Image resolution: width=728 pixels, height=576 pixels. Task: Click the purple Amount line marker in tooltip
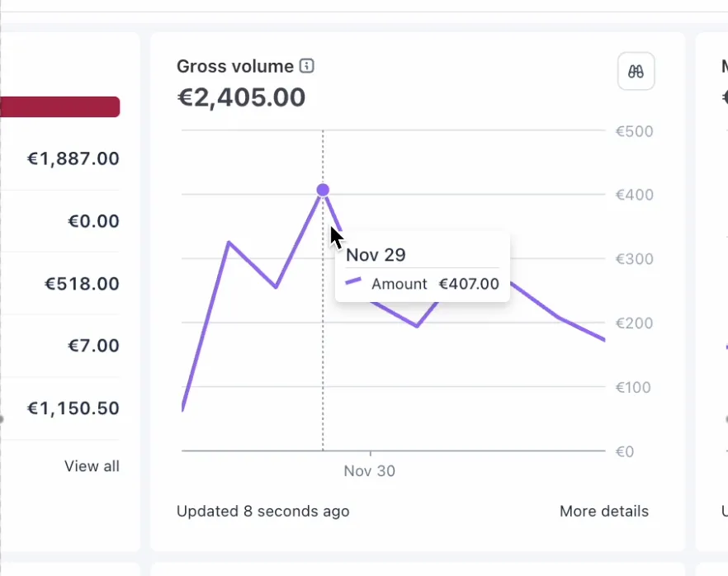point(353,284)
